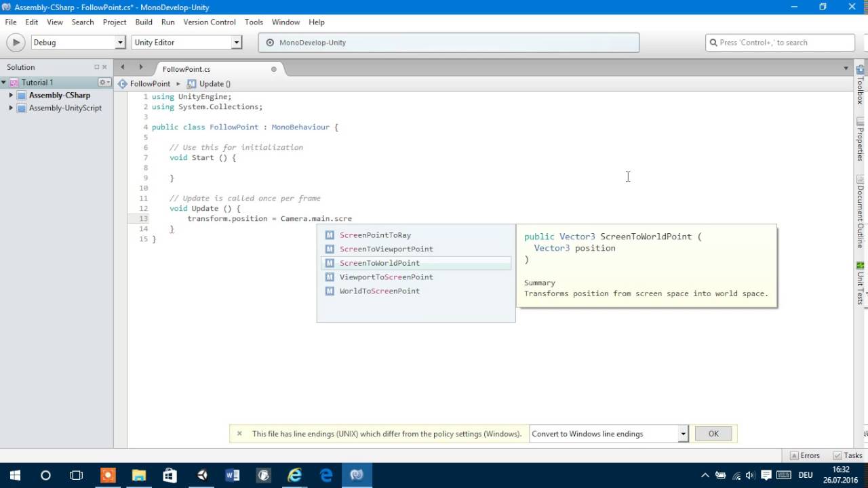Click line 13 in the code editor

click(x=269, y=219)
